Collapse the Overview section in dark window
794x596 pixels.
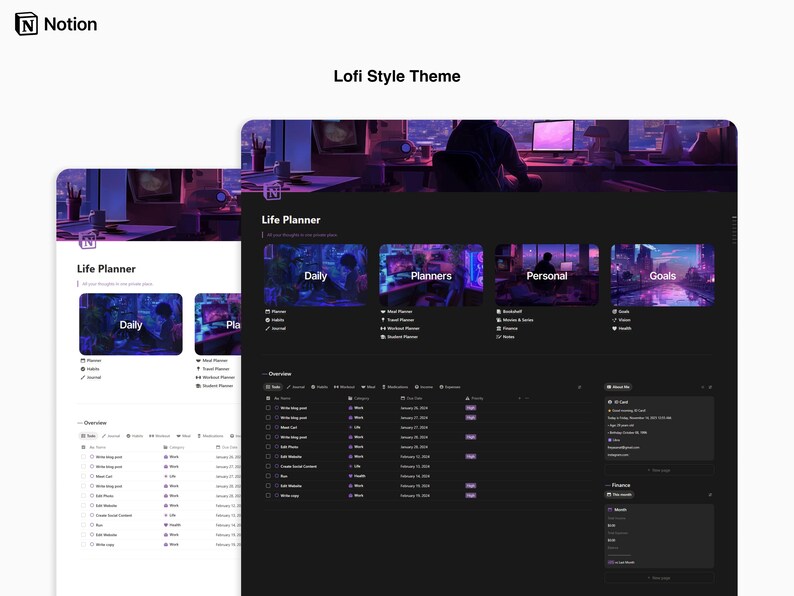click(264, 374)
